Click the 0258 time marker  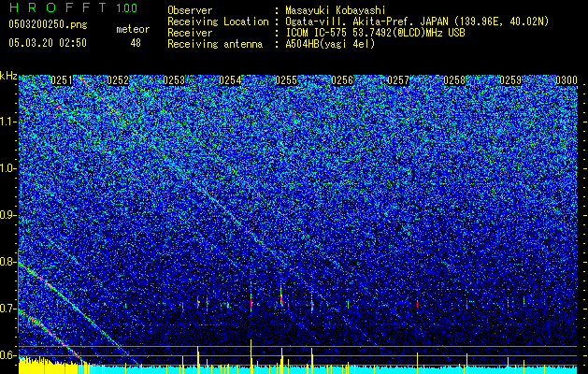[x=454, y=80]
